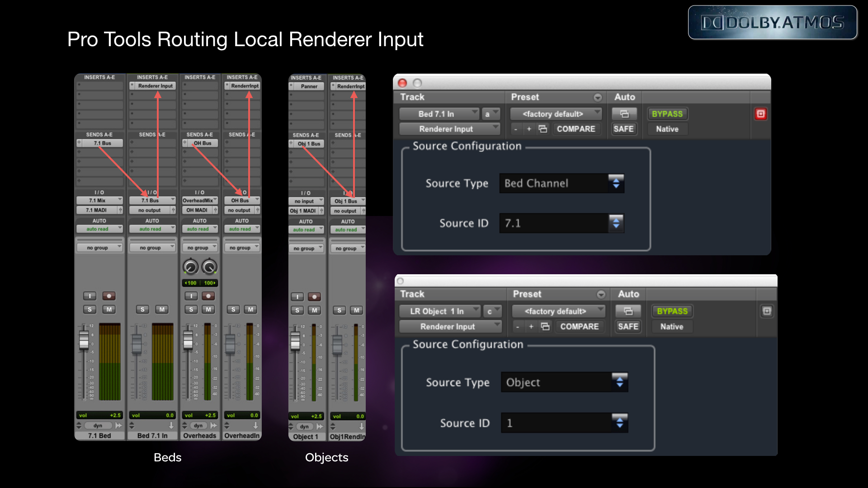868x488 pixels.
Task: Click left pan knob on Overheads track
Action: pyautogui.click(x=190, y=267)
